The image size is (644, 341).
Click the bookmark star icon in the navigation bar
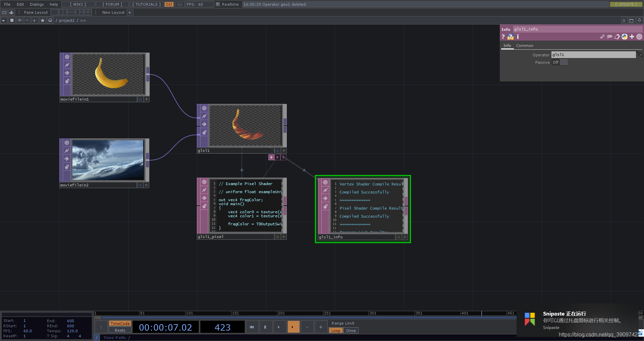tap(43, 20)
